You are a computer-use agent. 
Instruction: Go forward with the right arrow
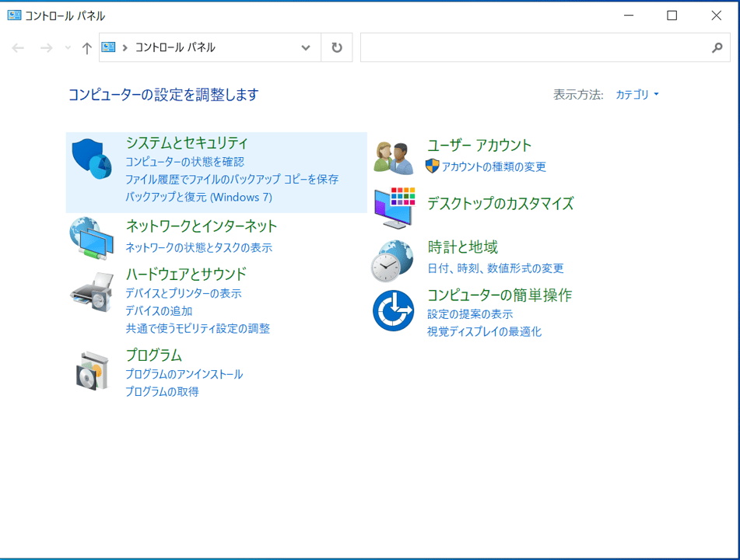point(46,47)
